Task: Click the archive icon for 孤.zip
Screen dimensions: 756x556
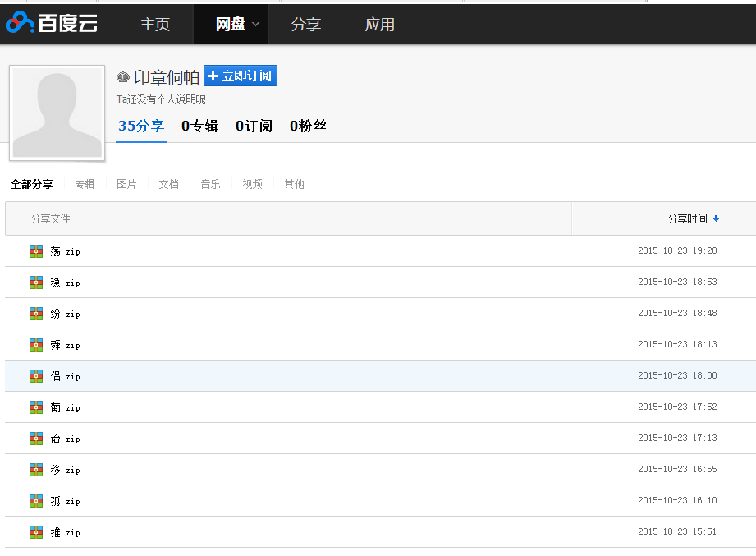Action: (x=35, y=501)
